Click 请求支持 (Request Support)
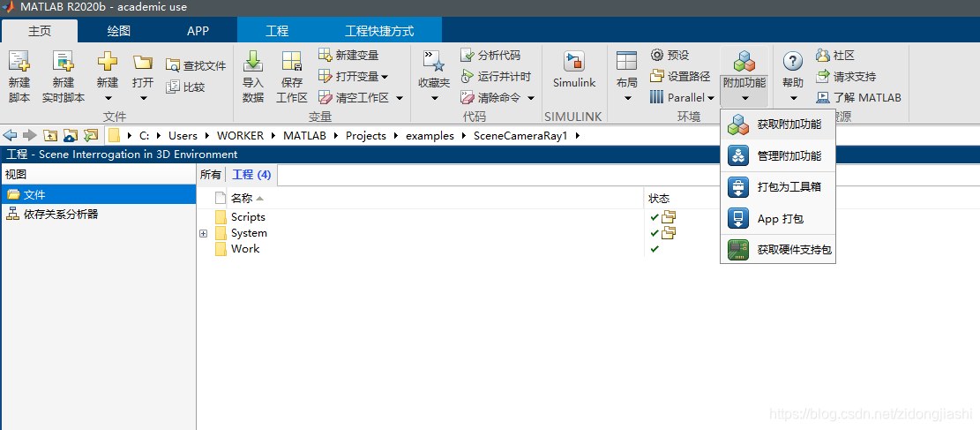 coord(846,76)
